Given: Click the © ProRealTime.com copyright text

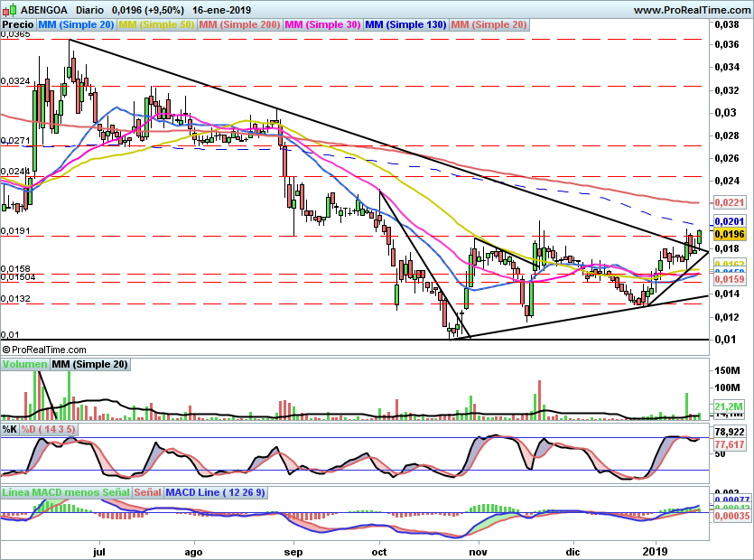Looking at the screenshot, I should [x=44, y=350].
